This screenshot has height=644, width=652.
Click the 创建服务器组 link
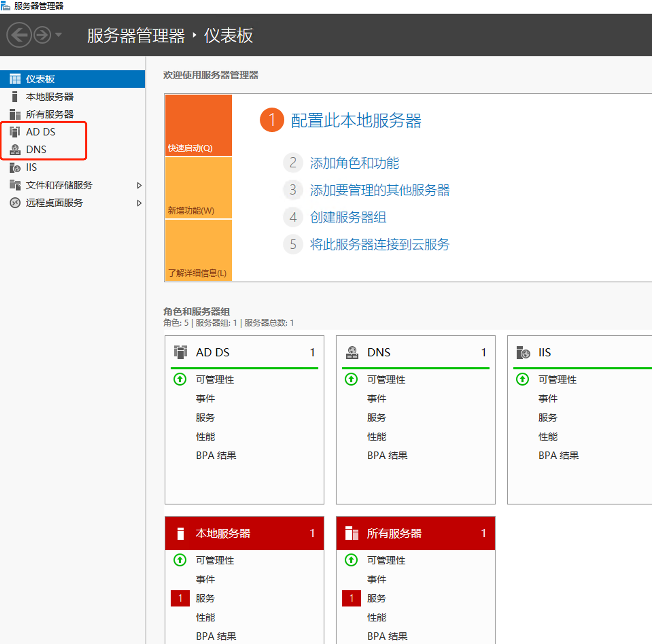coord(348,217)
